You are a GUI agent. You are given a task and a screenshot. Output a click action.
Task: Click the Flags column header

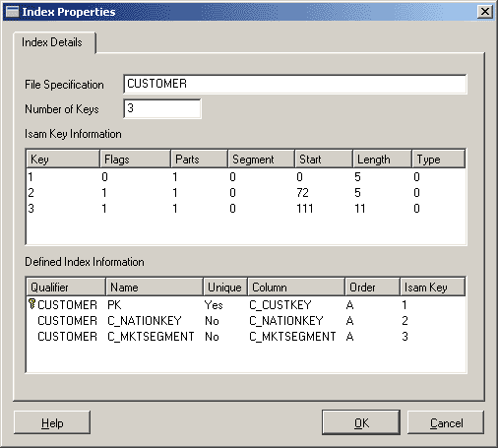135,160
